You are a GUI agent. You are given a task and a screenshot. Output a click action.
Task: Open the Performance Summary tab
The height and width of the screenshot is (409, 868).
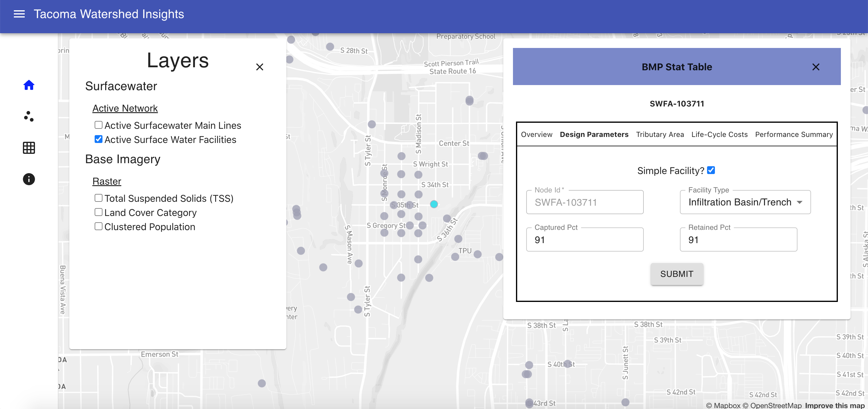pyautogui.click(x=794, y=135)
